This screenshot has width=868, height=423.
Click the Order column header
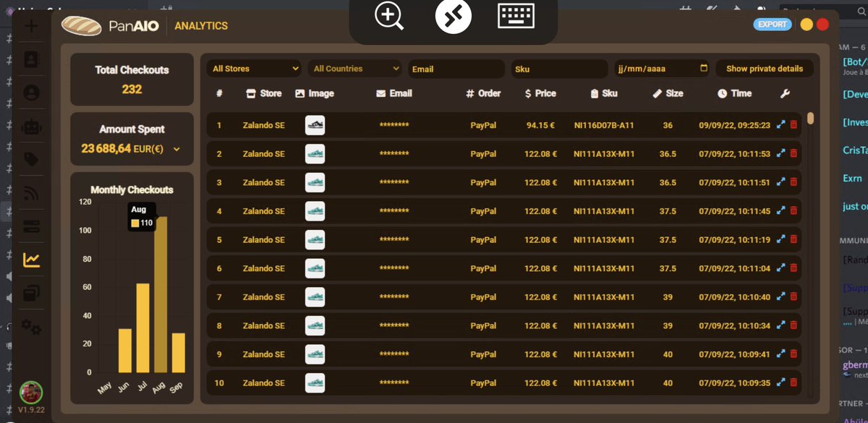[483, 93]
